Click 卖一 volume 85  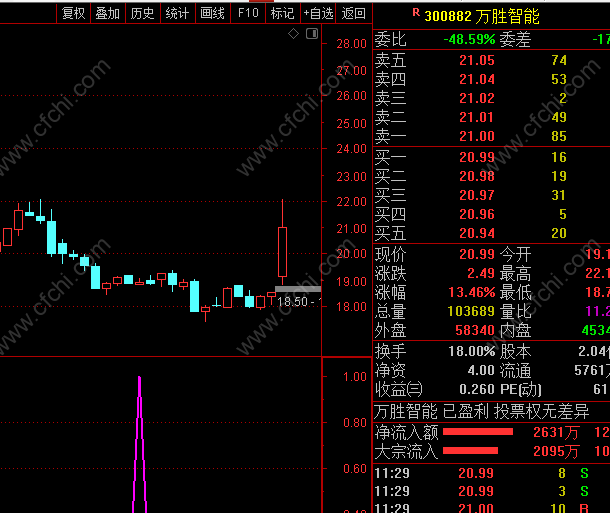559,136
